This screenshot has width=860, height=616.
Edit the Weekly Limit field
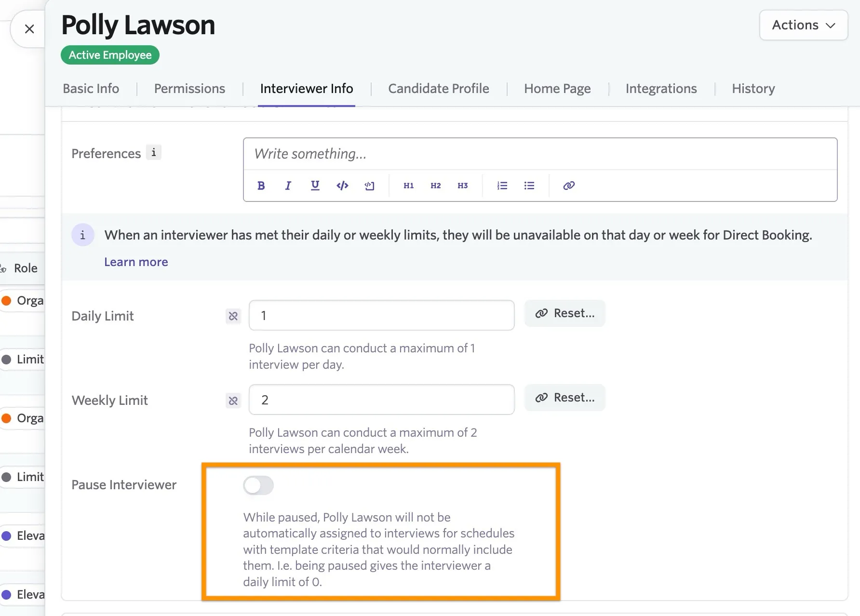click(382, 400)
